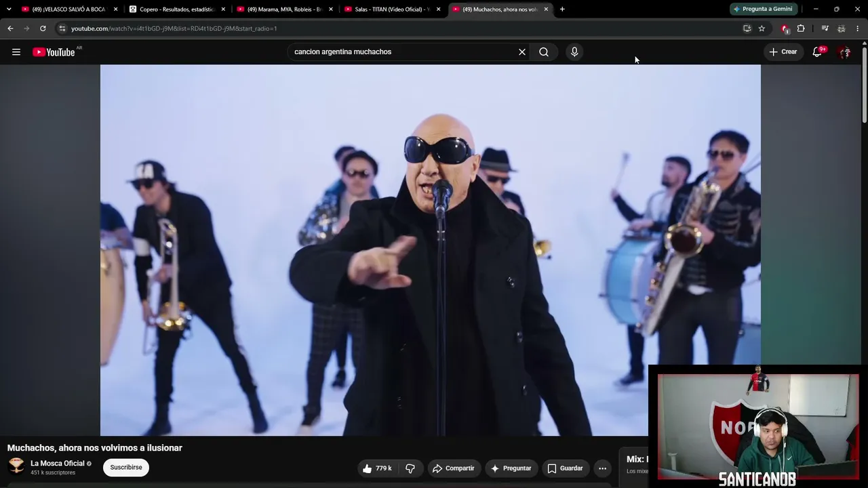
Task: Close the VELASCO SALVÓ A BOCA tab
Action: (x=116, y=9)
